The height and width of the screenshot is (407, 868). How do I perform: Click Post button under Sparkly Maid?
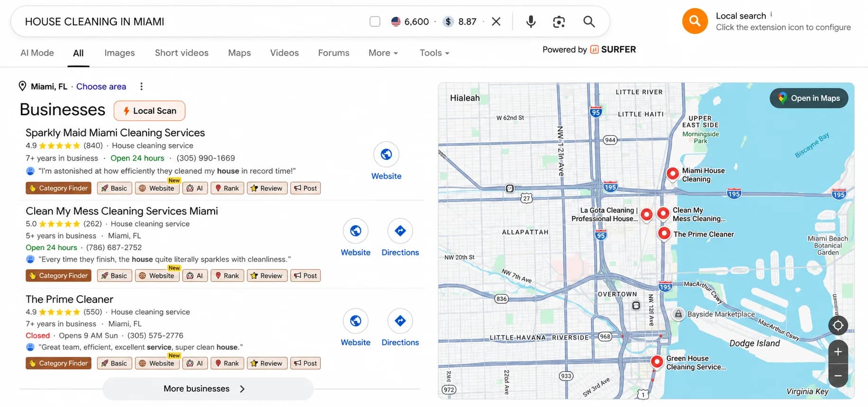tap(305, 188)
